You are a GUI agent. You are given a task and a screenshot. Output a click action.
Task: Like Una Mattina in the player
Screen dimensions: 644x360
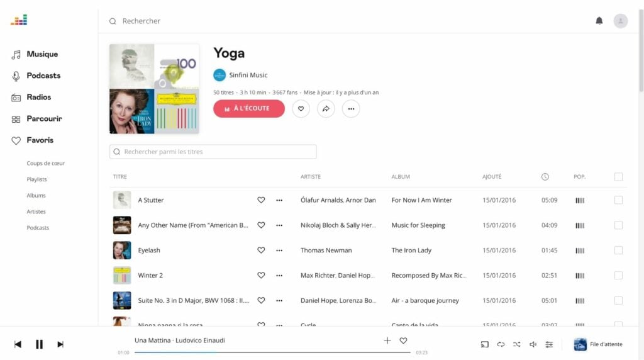[x=403, y=340]
